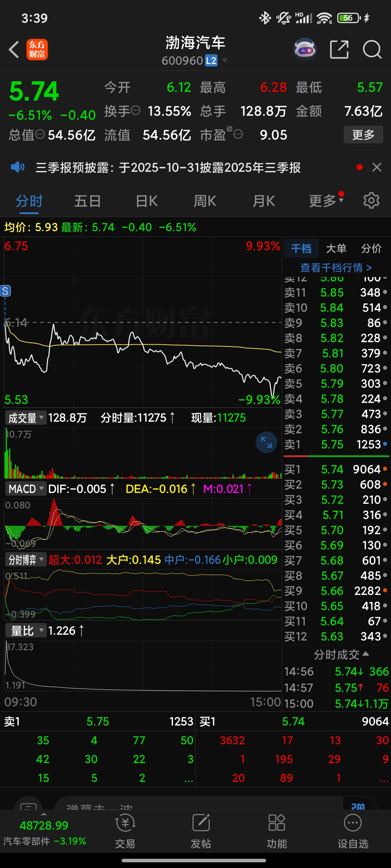Tap the 市盈 info icon
This screenshot has width=391, height=868.
[x=238, y=135]
